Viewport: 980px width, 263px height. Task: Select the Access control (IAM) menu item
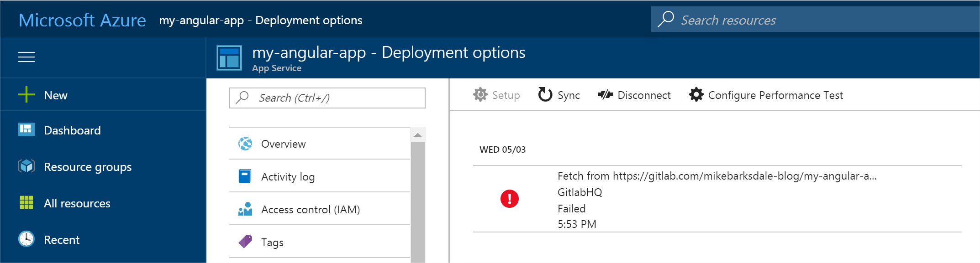click(320, 209)
